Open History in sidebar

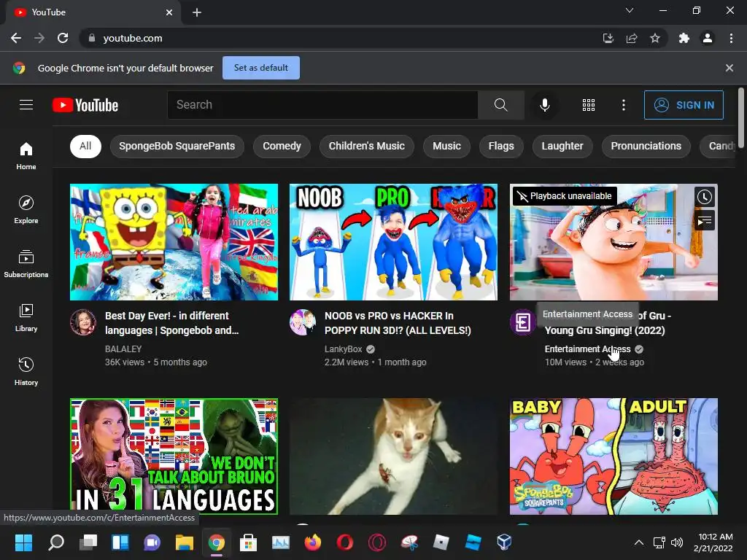tap(26, 371)
